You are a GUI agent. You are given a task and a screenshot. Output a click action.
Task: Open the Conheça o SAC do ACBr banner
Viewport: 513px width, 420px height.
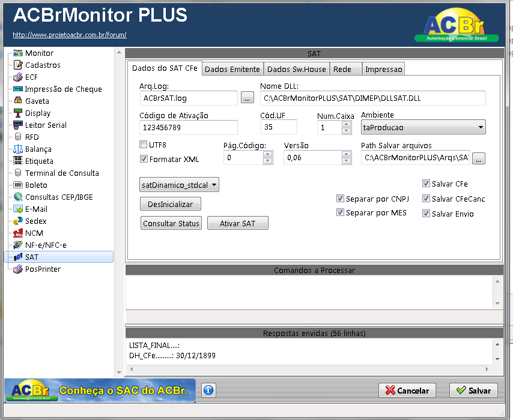pos(100,390)
